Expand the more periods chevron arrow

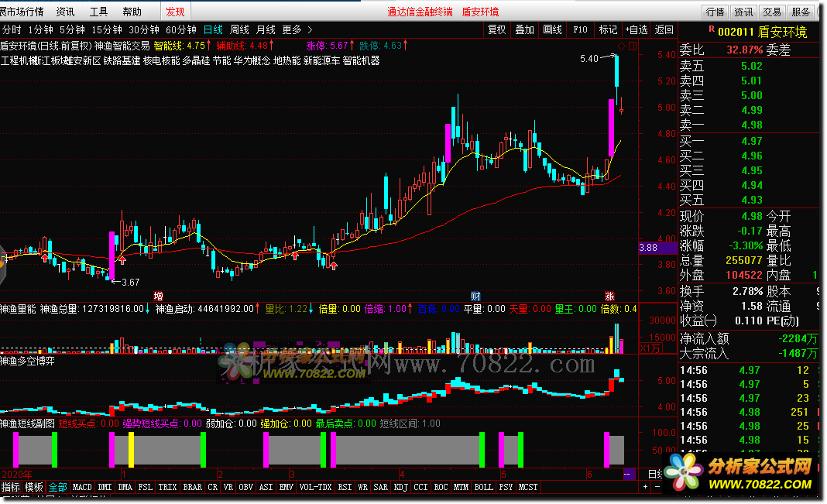310,30
